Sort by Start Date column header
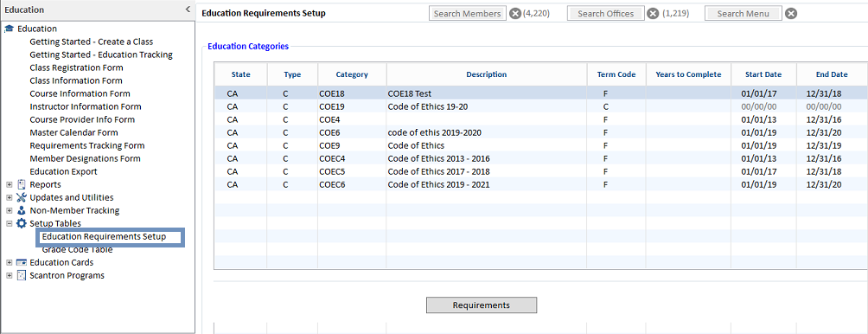Viewport: 868px width, 334px height. tap(763, 74)
